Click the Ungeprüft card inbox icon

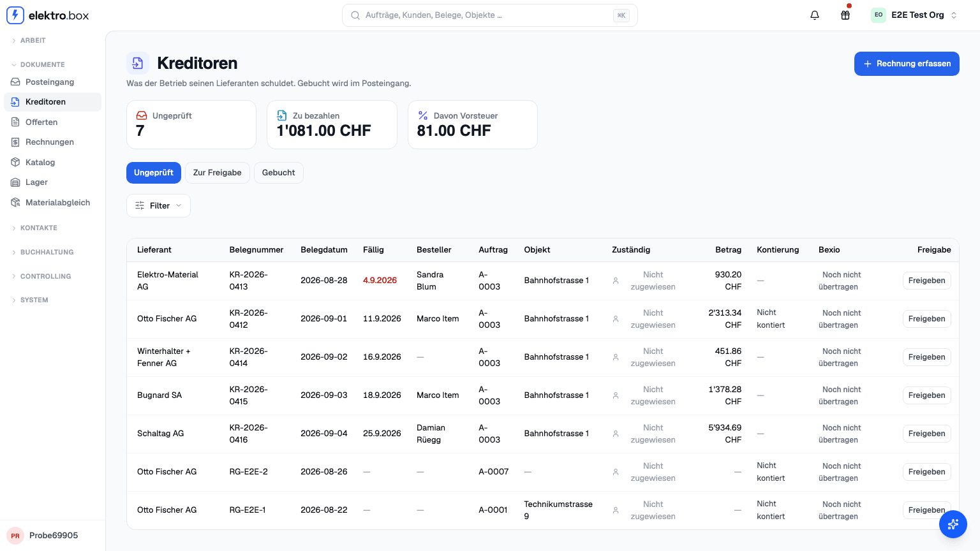[x=142, y=115]
